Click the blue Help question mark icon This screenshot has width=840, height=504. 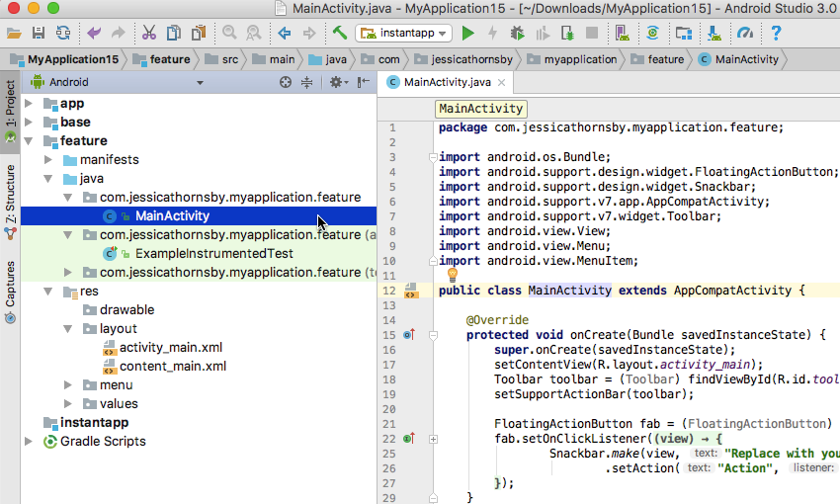pos(776,34)
